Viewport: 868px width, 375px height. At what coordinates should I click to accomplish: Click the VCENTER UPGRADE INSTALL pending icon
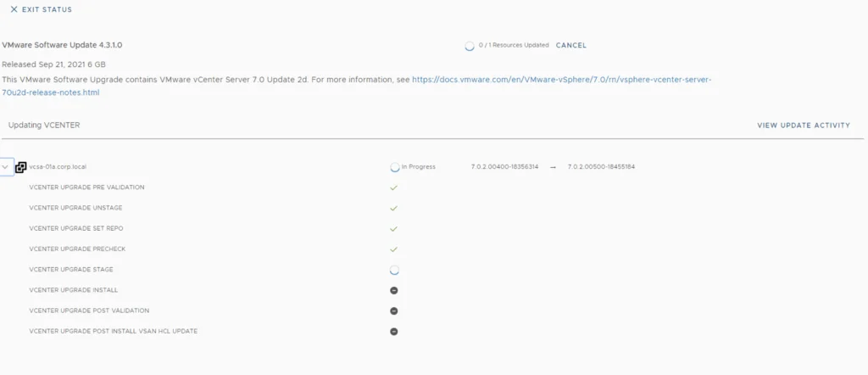click(x=393, y=290)
